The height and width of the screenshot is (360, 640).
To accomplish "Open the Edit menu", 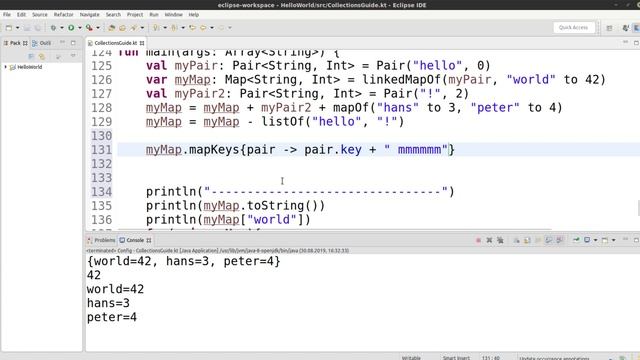I will click(21, 14).
